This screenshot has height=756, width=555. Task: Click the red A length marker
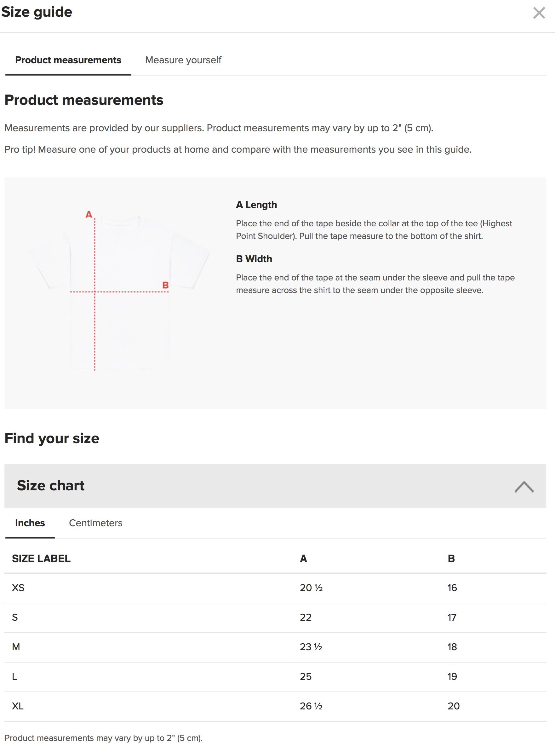(89, 214)
